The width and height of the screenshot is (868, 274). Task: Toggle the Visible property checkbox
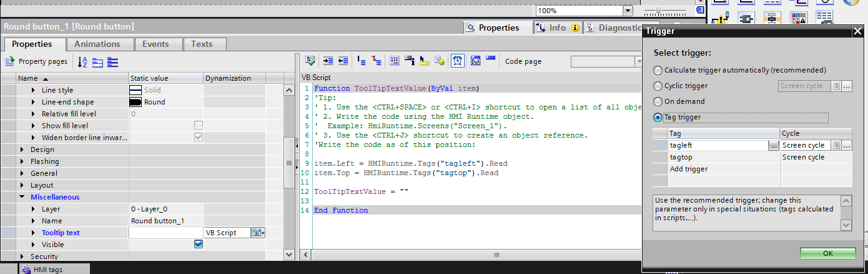[x=199, y=245]
